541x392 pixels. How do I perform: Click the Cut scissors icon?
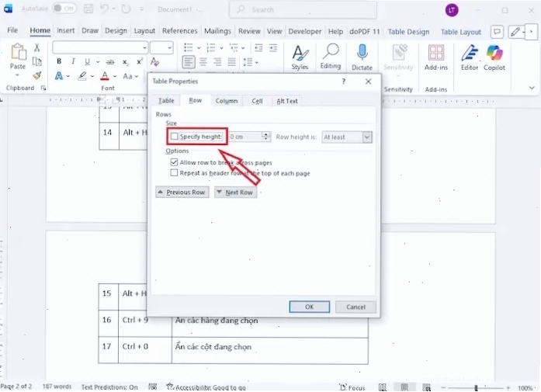(37, 47)
